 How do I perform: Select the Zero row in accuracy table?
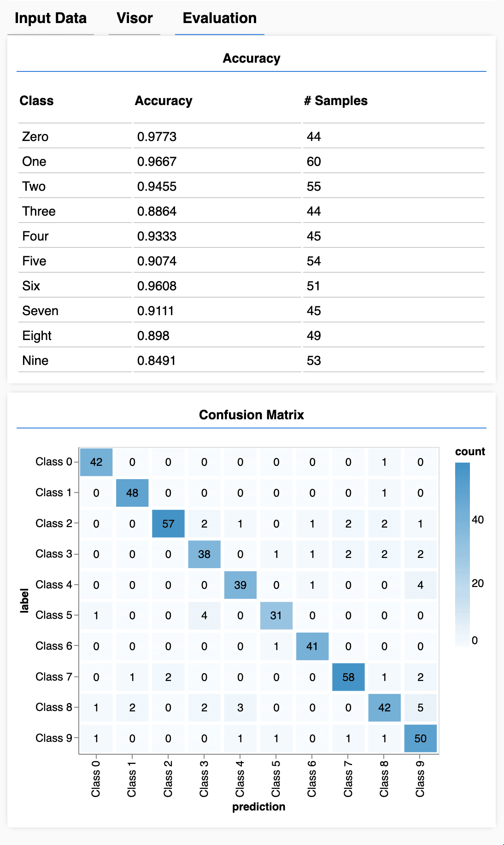click(252, 136)
